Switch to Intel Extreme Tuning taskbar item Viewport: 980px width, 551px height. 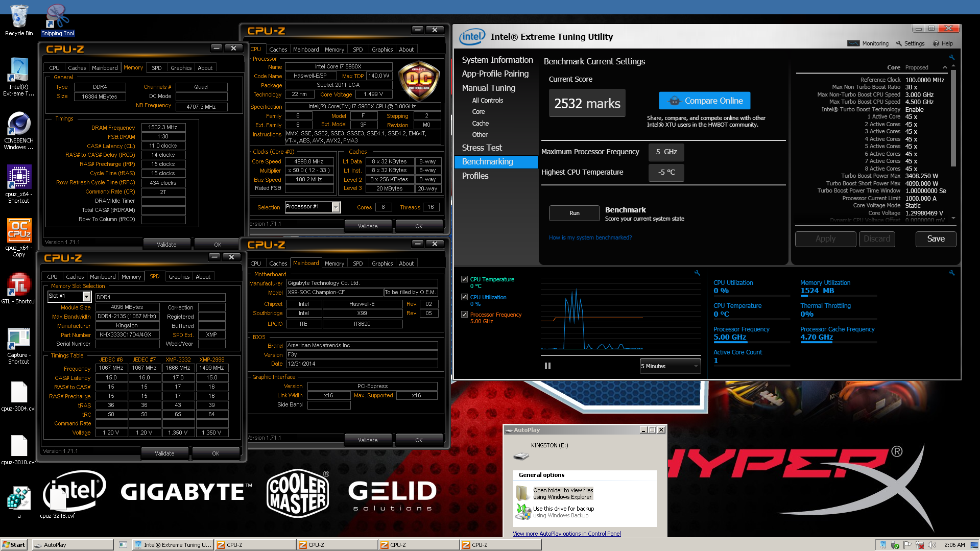[x=173, y=545]
